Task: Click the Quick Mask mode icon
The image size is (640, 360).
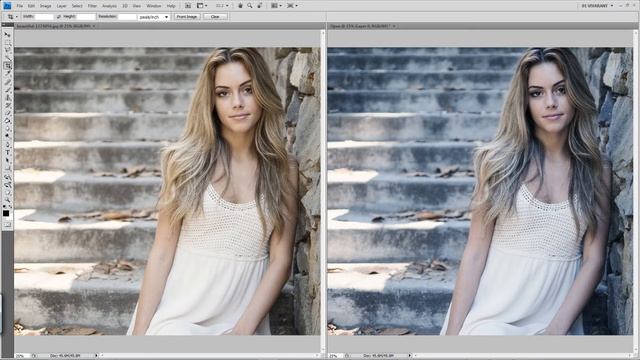Action: click(x=7, y=224)
